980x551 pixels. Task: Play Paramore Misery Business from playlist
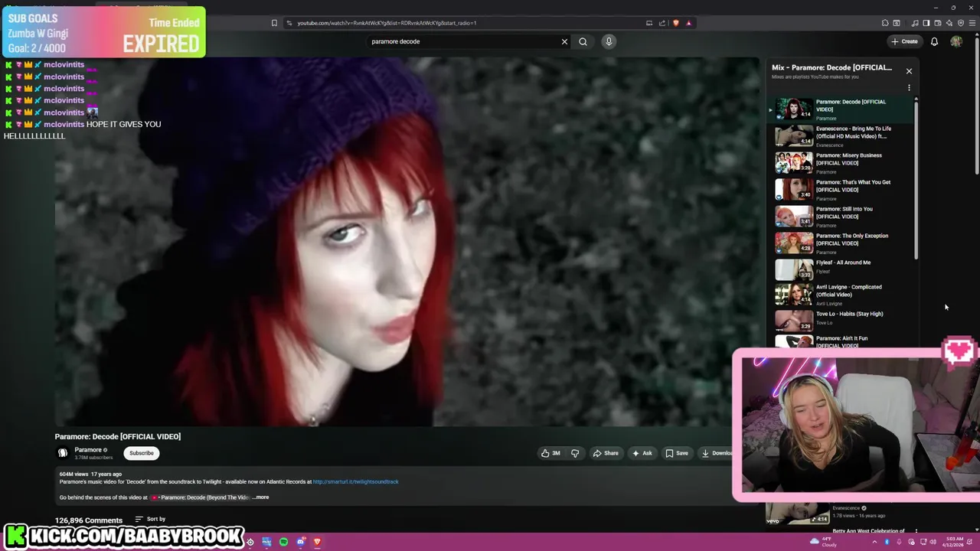(x=841, y=163)
